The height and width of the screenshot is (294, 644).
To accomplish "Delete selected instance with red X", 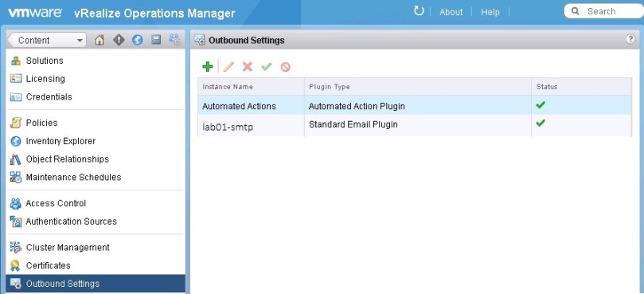I will pos(248,66).
